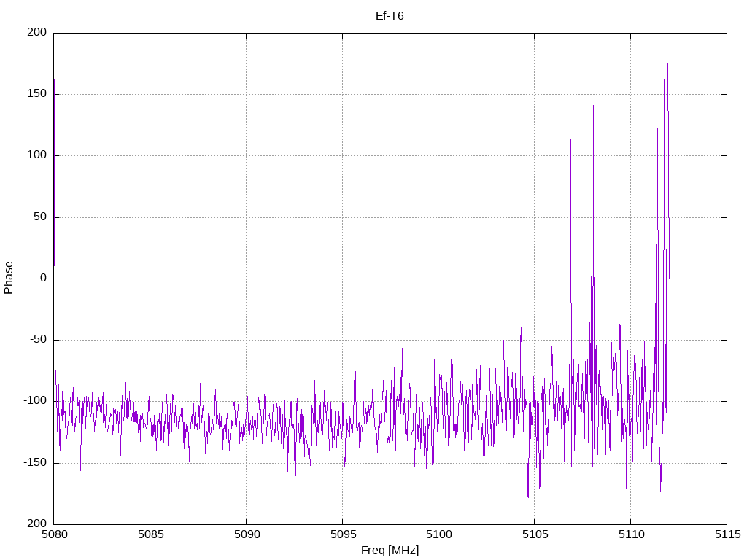747x560 pixels.
Task: Click the Phase y-axis label
Action: (9, 278)
